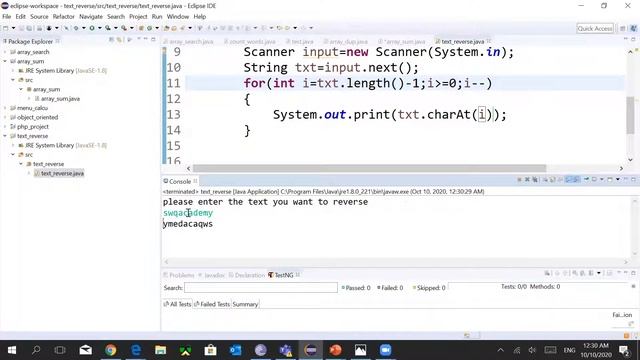Expand the array_search project
Viewport: 640px width, 360px height.
click(5, 52)
